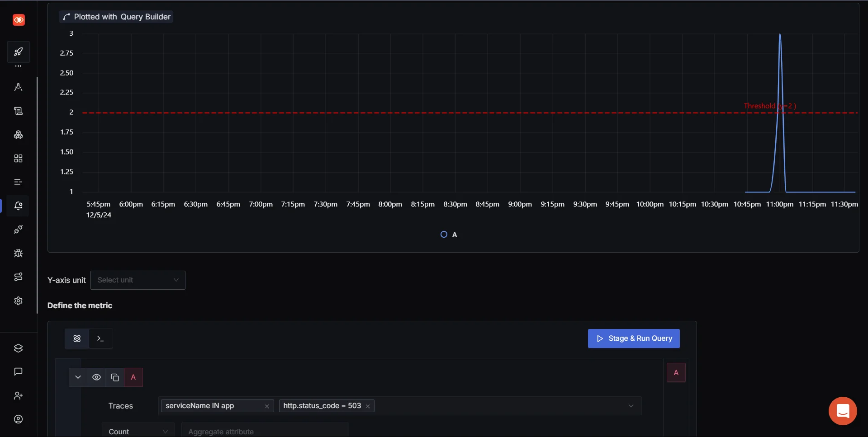Open Settings via the gear icon
868x437 pixels.
[18, 301]
